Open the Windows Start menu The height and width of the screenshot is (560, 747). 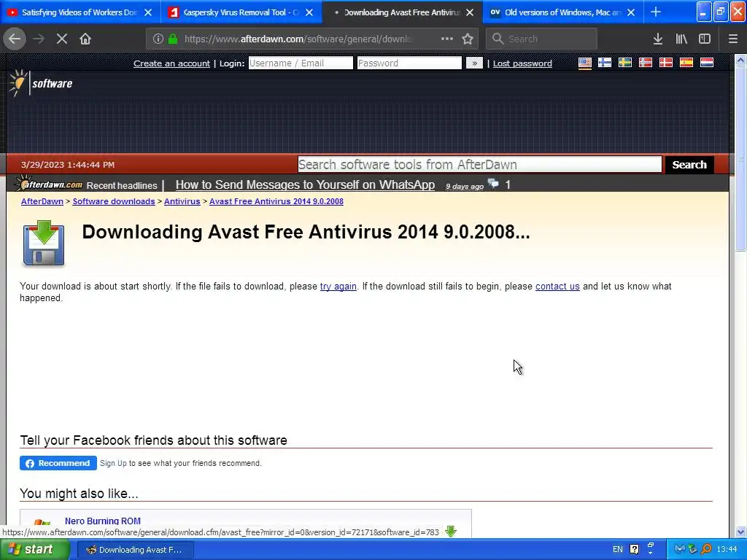tap(35, 549)
